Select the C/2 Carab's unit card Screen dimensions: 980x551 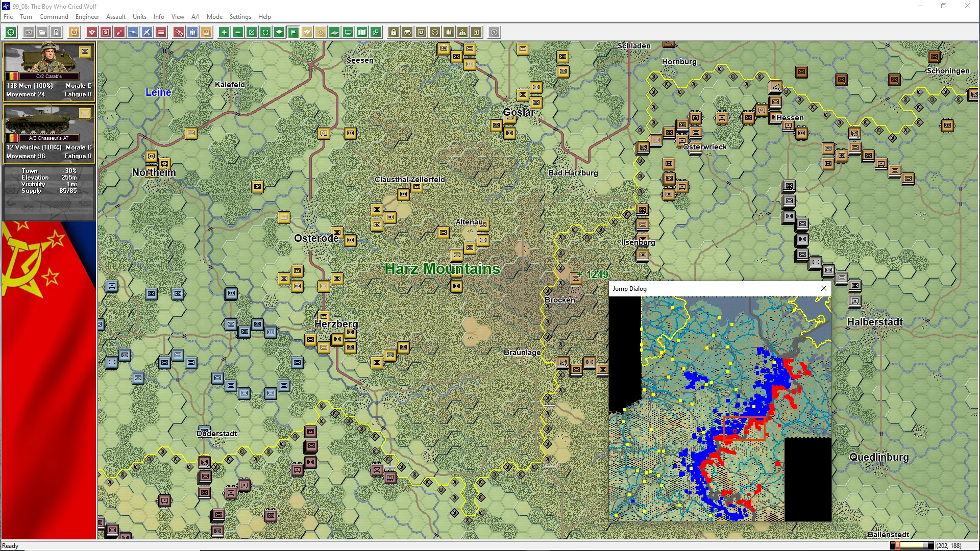pyautogui.click(x=49, y=71)
